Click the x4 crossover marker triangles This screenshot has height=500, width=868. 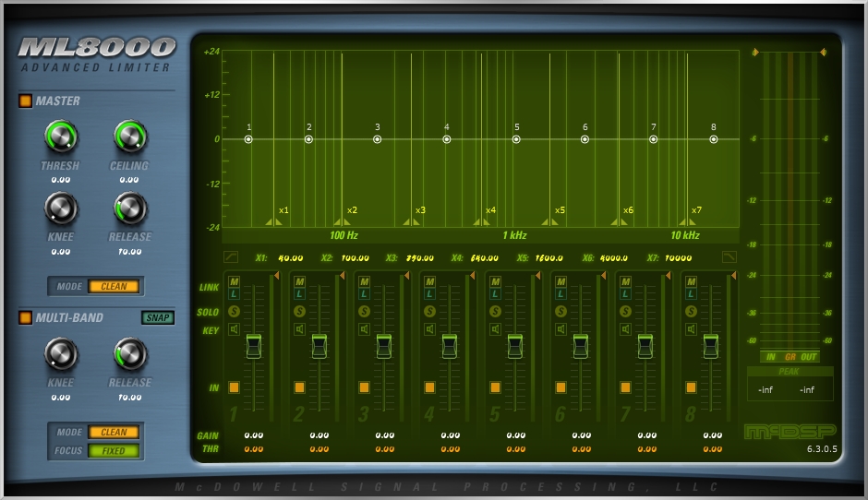pos(481,221)
